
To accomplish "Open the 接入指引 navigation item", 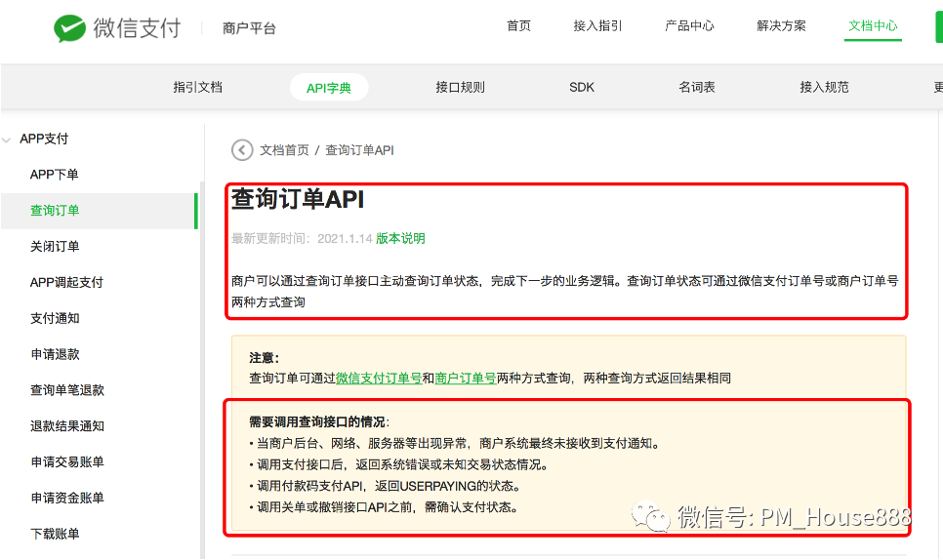I will point(597,25).
